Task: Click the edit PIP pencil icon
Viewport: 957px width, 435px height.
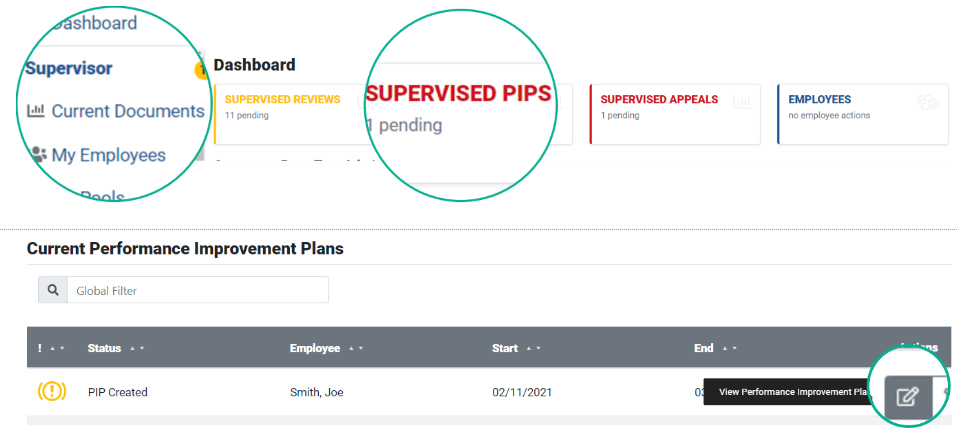Action: 908,397
